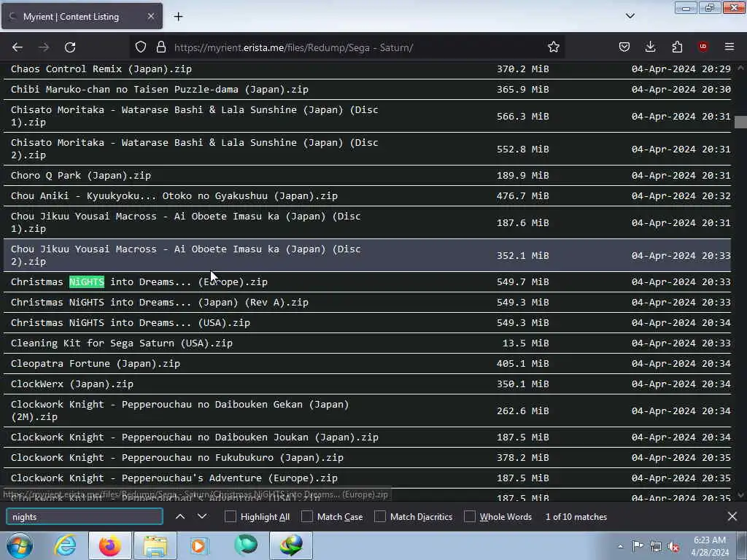The image size is (747, 560).
Task: Download Christmas NiGHTS into Dreams (USA).zip
Action: [x=131, y=323]
